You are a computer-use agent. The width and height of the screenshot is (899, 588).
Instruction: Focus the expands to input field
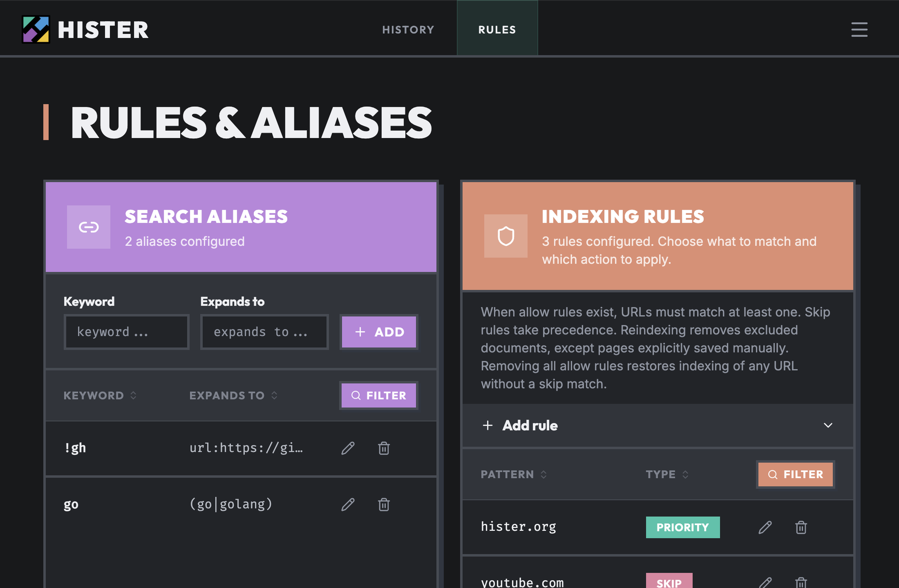tap(265, 332)
